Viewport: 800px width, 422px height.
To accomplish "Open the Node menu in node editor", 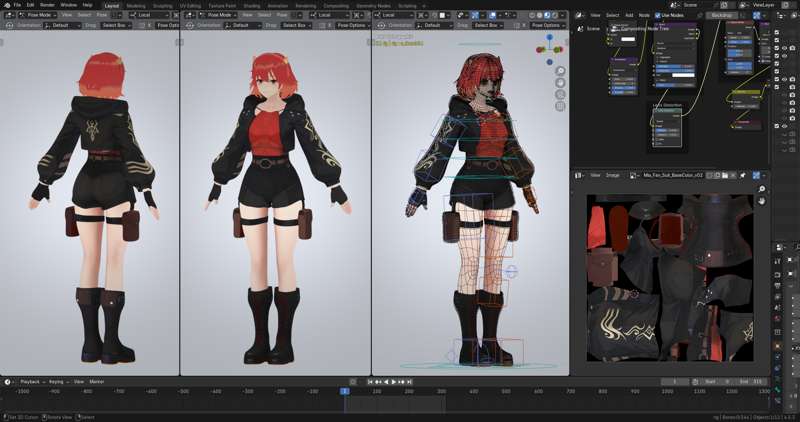I will [644, 15].
